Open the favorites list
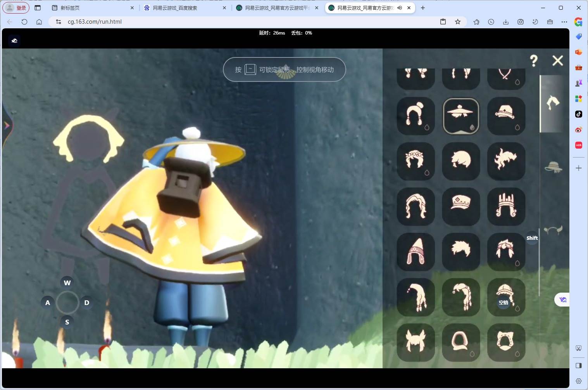This screenshot has width=588, height=390. tap(476, 22)
